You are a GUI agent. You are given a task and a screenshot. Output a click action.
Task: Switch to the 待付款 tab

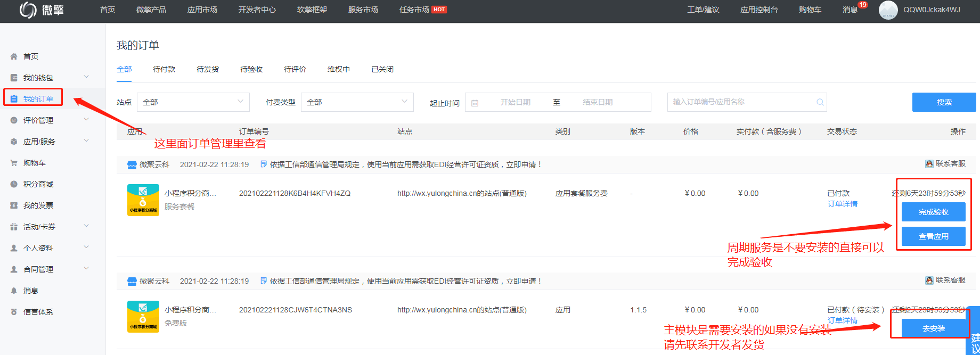[164, 69]
